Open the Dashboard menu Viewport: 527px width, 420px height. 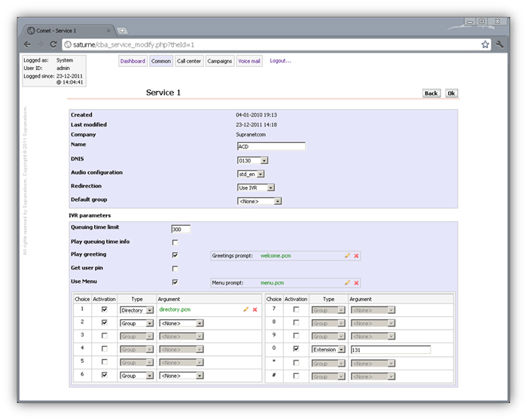(x=133, y=61)
